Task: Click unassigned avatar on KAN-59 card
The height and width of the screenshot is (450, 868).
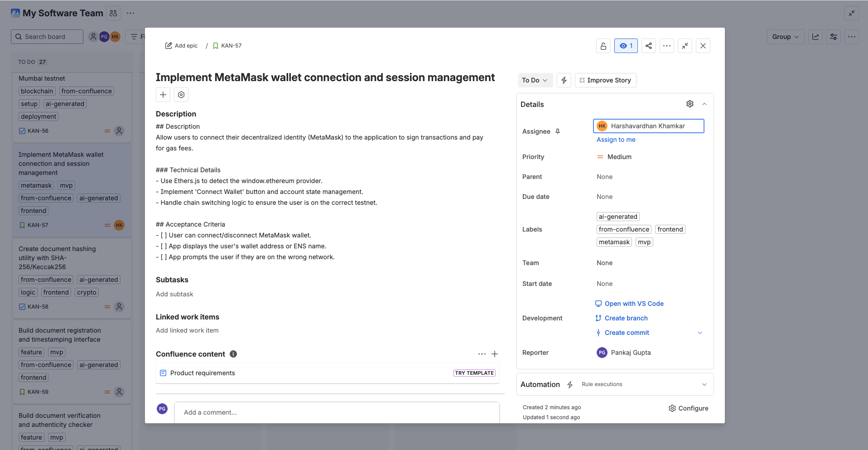Action: click(x=119, y=392)
